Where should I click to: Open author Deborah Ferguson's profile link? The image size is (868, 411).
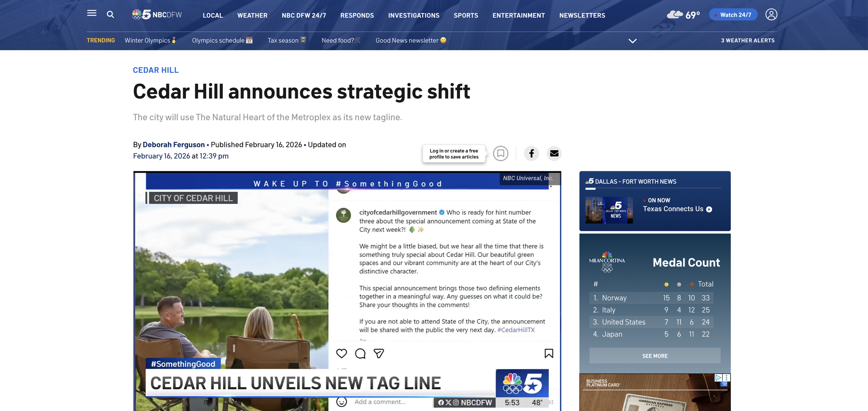tap(174, 144)
